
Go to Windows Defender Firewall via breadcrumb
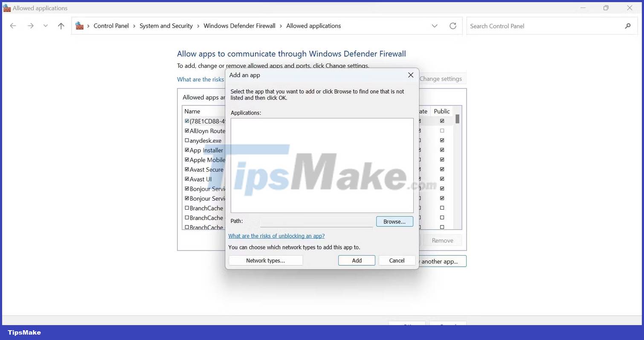pyautogui.click(x=239, y=26)
